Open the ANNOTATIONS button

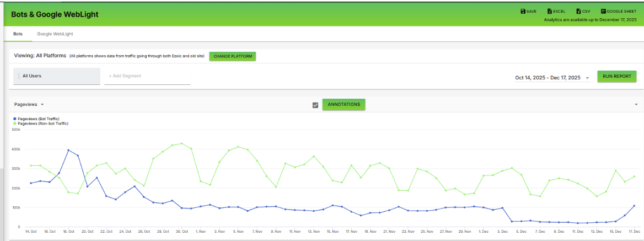(344, 105)
